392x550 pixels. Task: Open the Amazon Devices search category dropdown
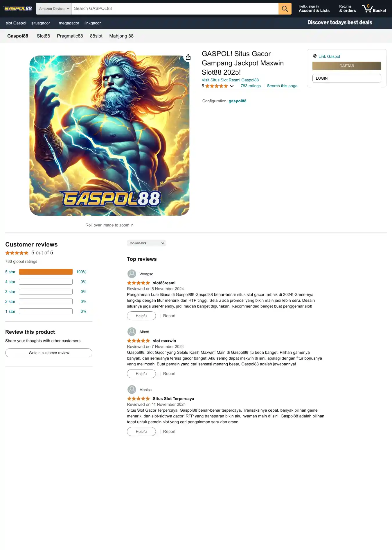54,9
